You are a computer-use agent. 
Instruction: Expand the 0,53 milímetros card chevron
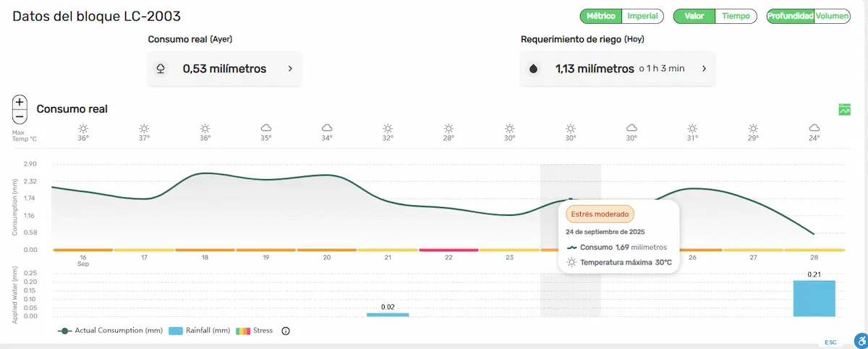(x=290, y=69)
